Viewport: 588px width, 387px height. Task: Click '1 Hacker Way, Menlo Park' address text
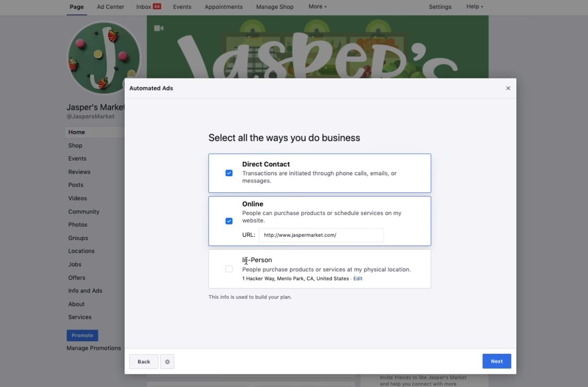(296, 279)
